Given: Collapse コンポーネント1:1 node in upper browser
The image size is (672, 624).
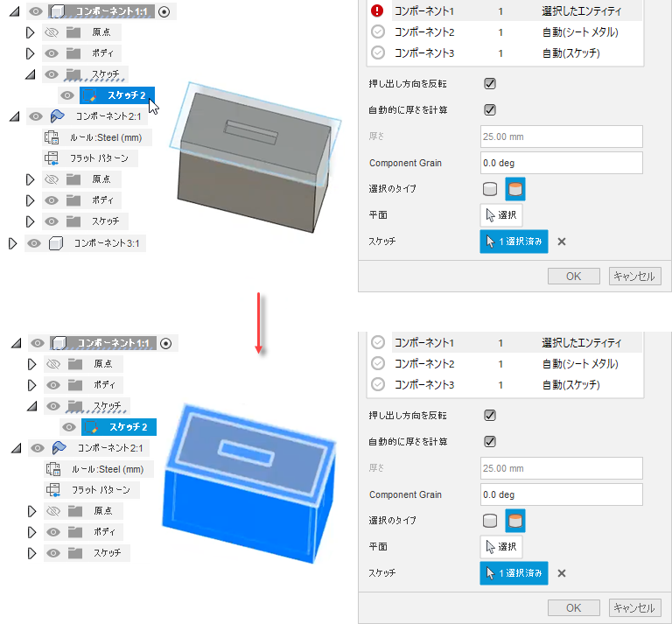Looking at the screenshot, I should [x=15, y=11].
